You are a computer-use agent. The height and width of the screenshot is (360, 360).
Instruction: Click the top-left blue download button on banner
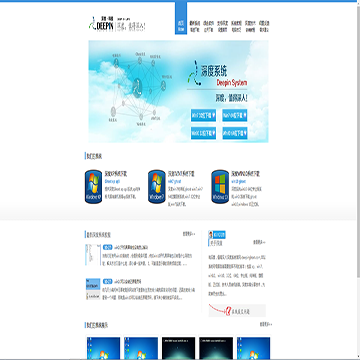(x=203, y=115)
